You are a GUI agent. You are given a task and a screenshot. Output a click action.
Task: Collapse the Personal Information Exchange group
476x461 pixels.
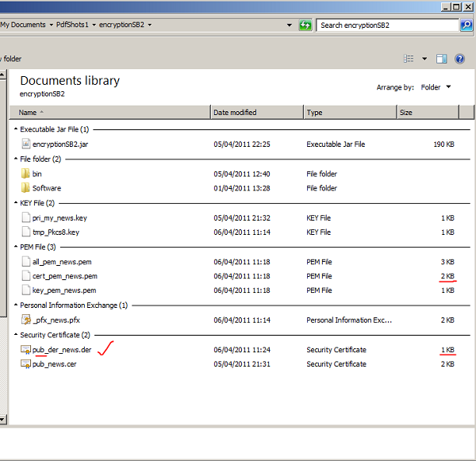[16, 305]
